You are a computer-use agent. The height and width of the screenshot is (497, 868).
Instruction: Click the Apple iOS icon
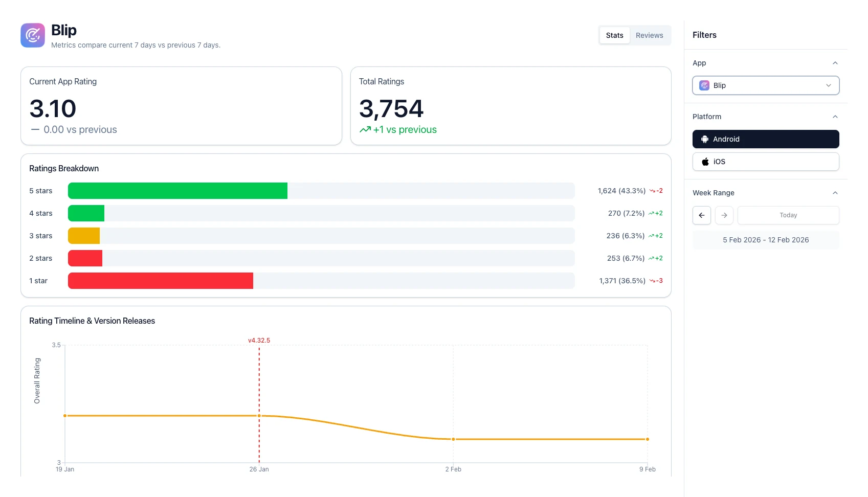[705, 162]
